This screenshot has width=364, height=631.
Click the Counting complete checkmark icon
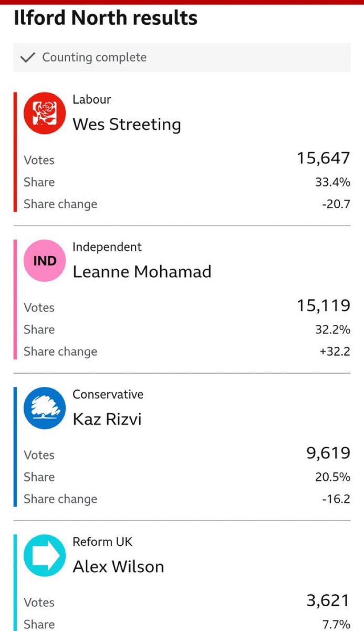coord(27,57)
